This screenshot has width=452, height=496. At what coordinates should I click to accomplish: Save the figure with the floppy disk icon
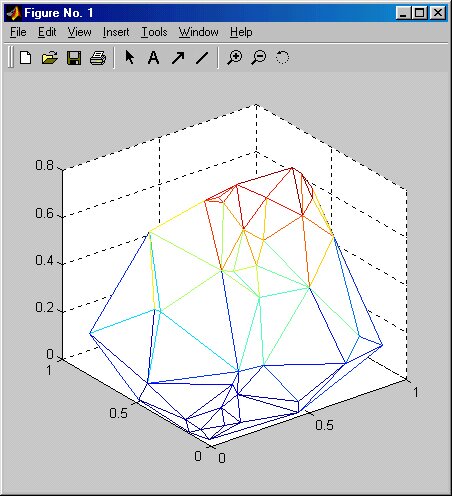(x=74, y=58)
